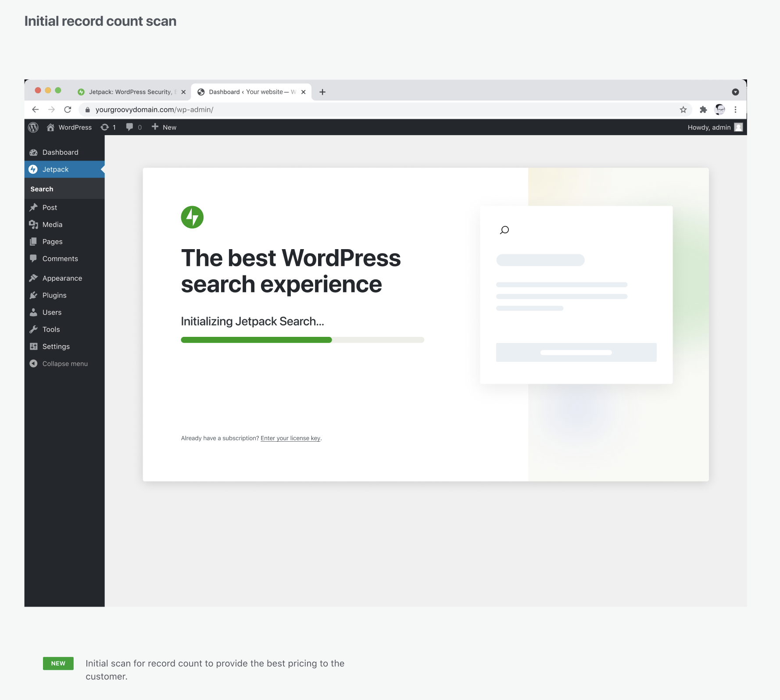Close the Dashboard browser tab
This screenshot has height=700, width=780.
pos(303,92)
